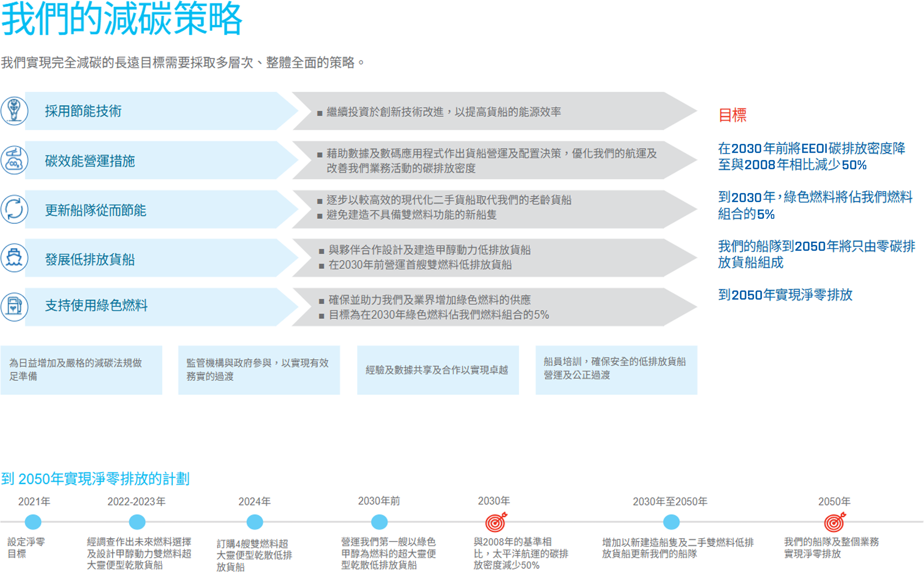
Task: Click the target 到2050年實現淨零排放
Action: point(785,295)
